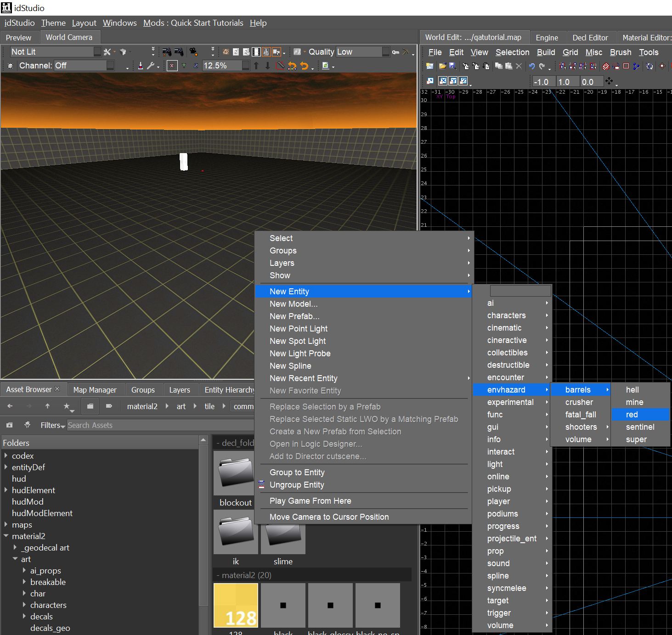Click the save map floppy icon

(x=452, y=66)
